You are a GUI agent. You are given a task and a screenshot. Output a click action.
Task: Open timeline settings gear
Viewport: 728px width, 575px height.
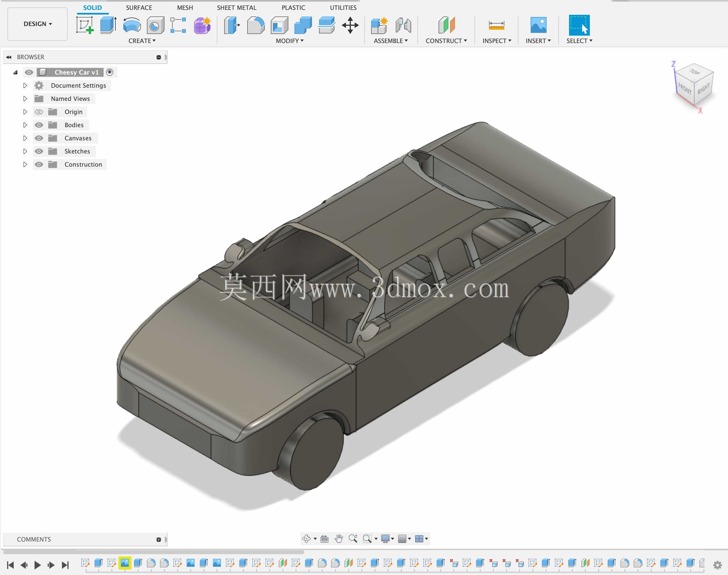[x=718, y=565]
